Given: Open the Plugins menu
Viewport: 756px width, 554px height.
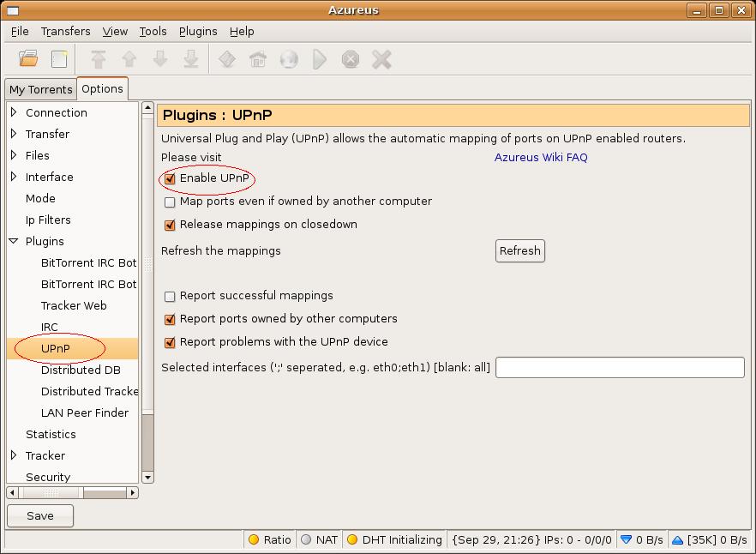Looking at the screenshot, I should click(x=198, y=32).
